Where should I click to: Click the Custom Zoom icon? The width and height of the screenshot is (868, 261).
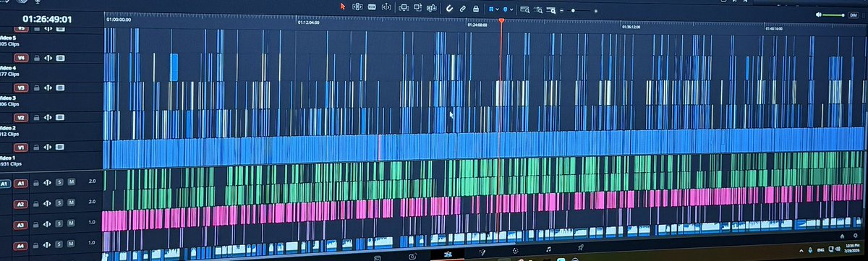[x=552, y=10]
